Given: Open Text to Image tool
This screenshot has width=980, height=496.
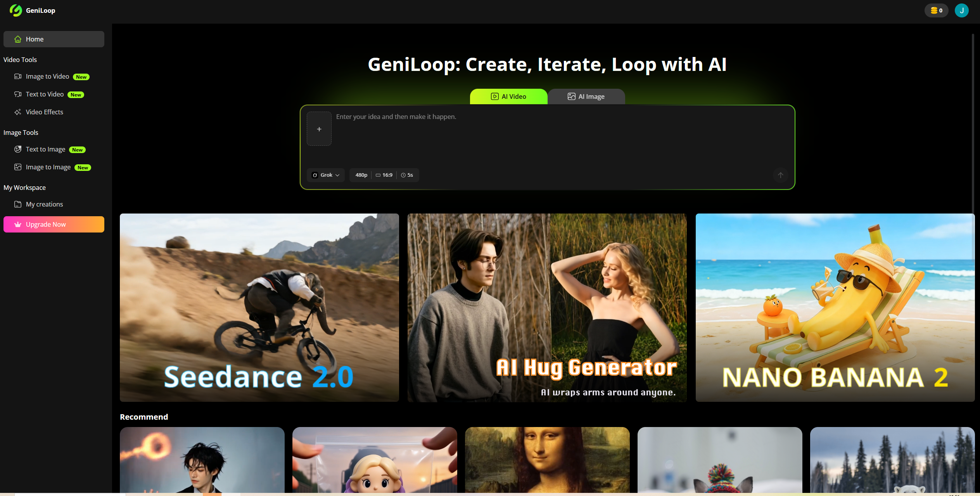Looking at the screenshot, I should [x=45, y=149].
